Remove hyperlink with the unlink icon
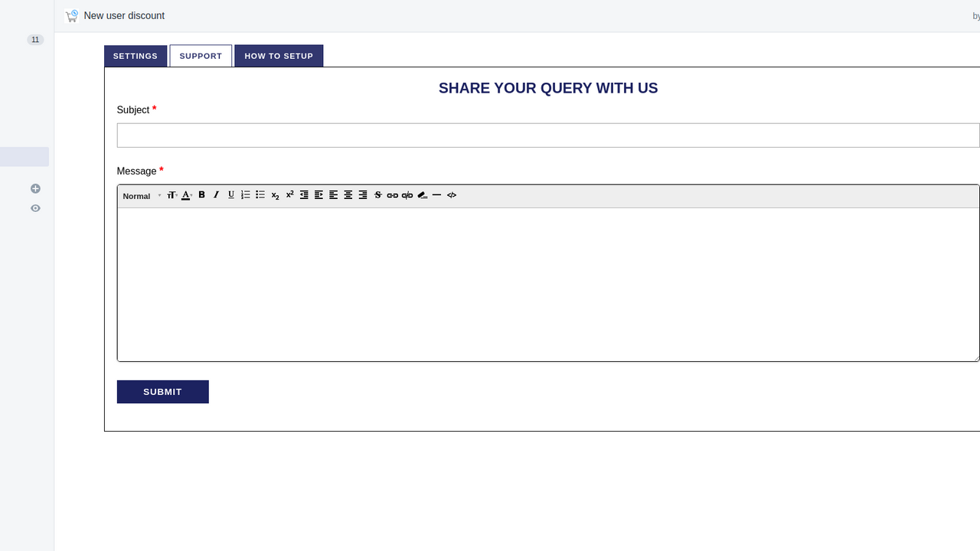Image resolution: width=980 pixels, height=551 pixels. pos(407,195)
